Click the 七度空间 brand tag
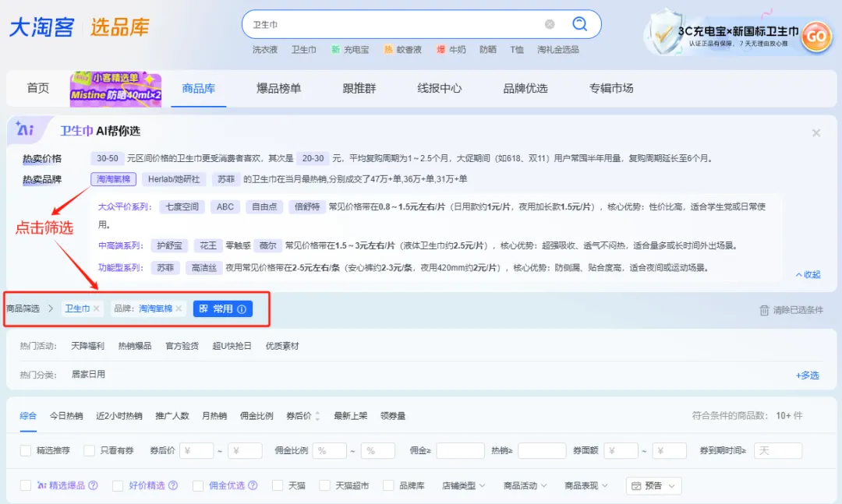Viewport: 842px width, 504px height. 182,206
